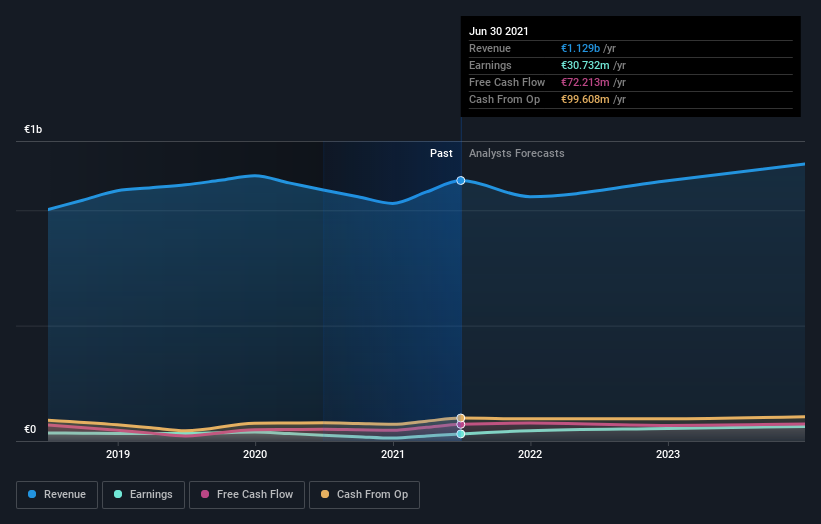Click the €1b y-axis label
The width and height of the screenshot is (821, 524).
click(33, 129)
